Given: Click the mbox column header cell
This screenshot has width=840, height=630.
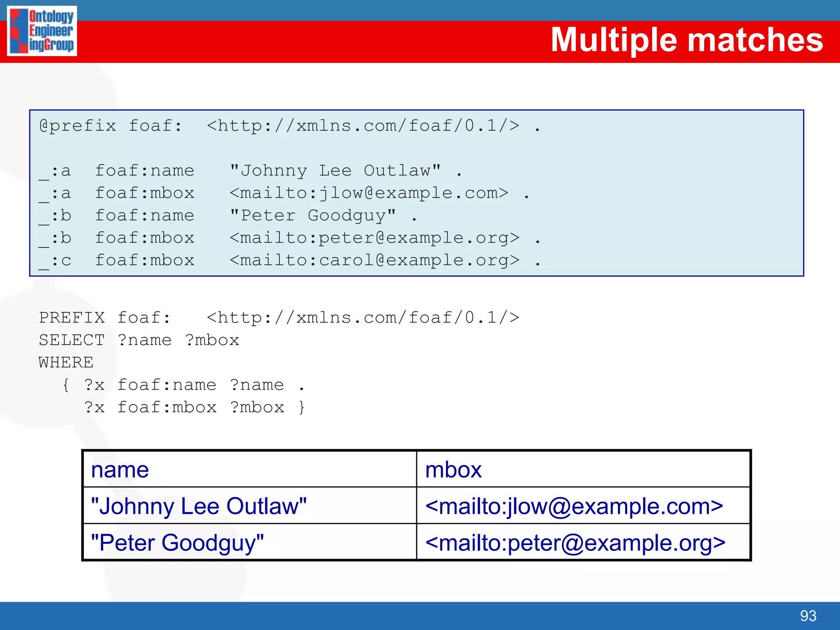Looking at the screenshot, I should [x=583, y=470].
